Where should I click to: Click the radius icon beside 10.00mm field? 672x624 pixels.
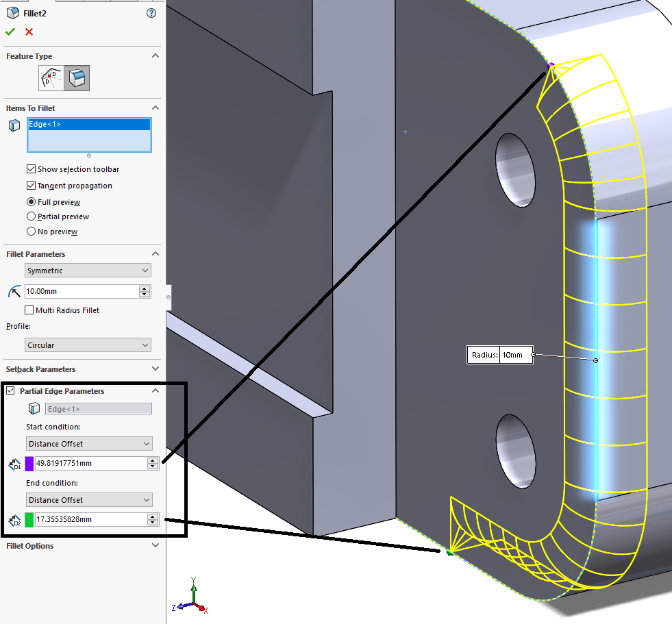(x=14, y=292)
